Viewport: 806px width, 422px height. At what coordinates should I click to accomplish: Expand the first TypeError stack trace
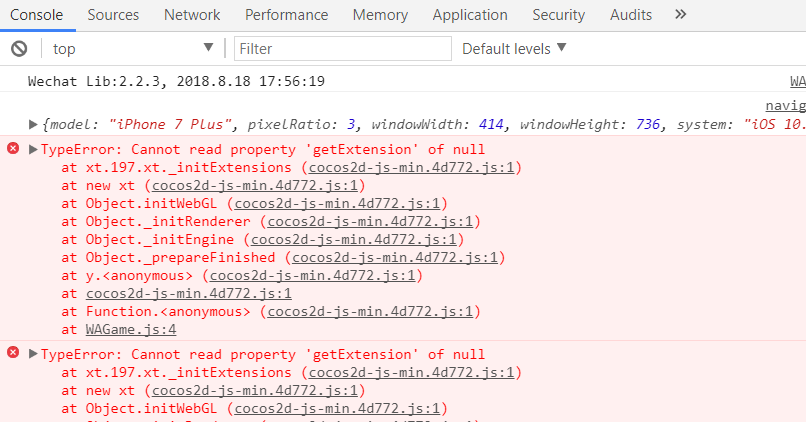(33, 150)
